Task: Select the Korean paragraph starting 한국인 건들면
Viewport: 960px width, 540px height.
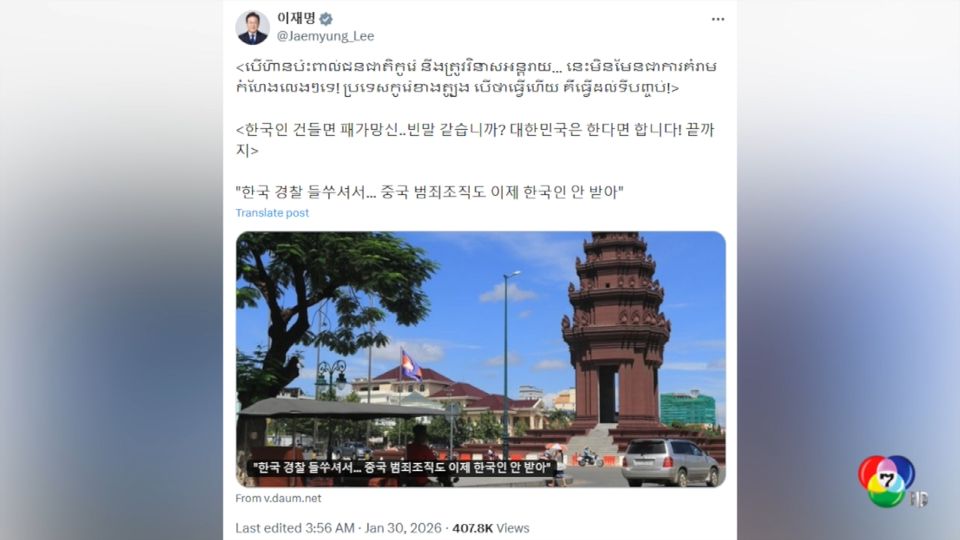Action: point(475,140)
